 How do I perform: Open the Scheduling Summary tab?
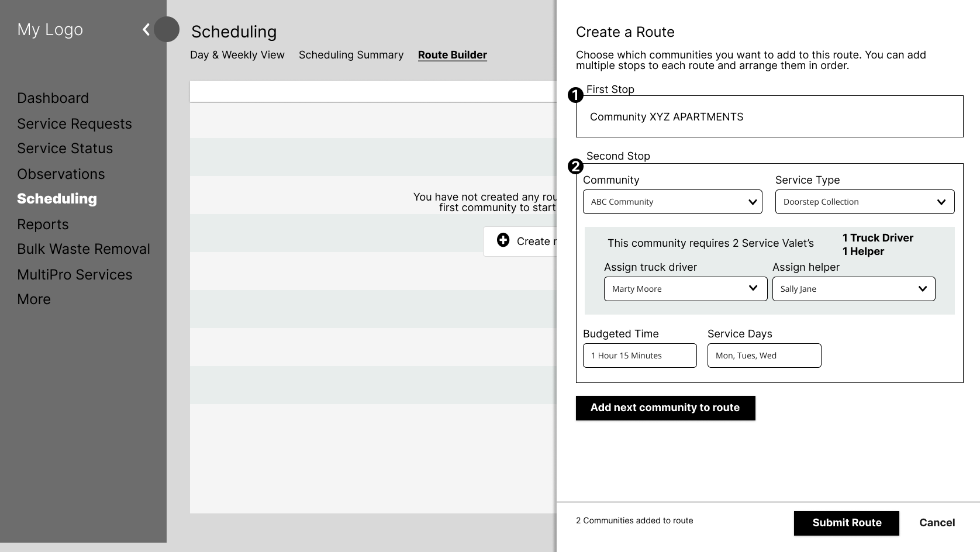click(351, 54)
